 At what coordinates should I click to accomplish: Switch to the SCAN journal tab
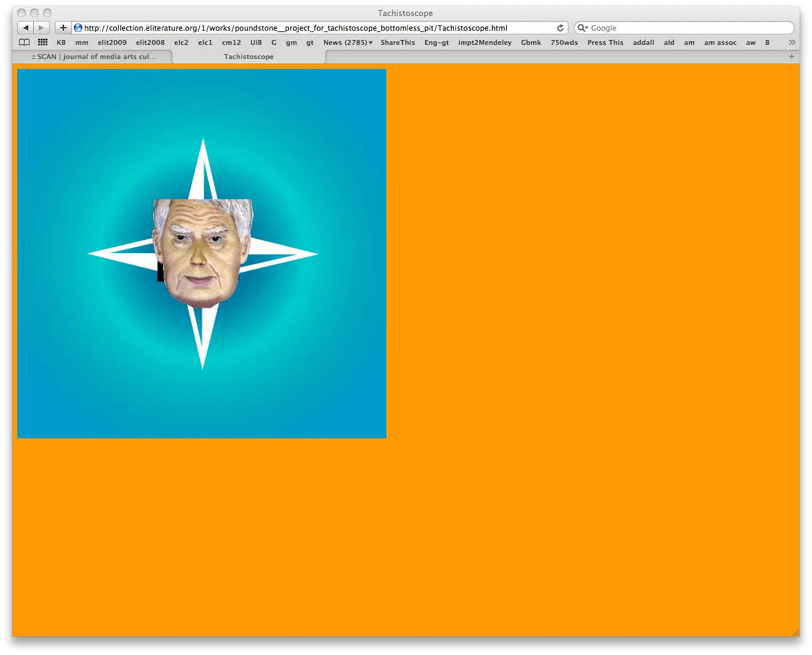(94, 57)
